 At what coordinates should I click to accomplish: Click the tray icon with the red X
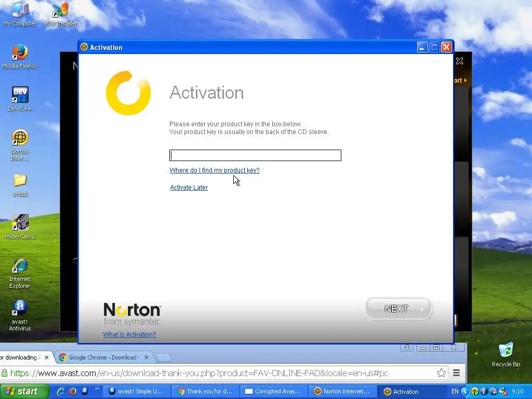coord(503,391)
